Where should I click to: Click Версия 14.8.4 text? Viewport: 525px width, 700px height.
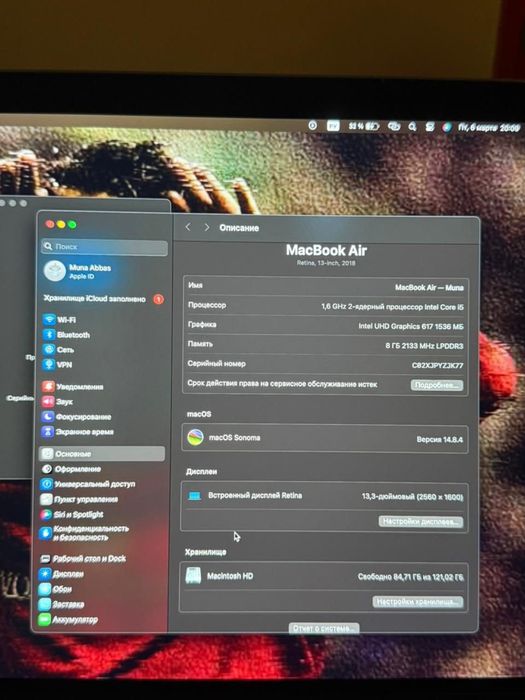tap(439, 440)
